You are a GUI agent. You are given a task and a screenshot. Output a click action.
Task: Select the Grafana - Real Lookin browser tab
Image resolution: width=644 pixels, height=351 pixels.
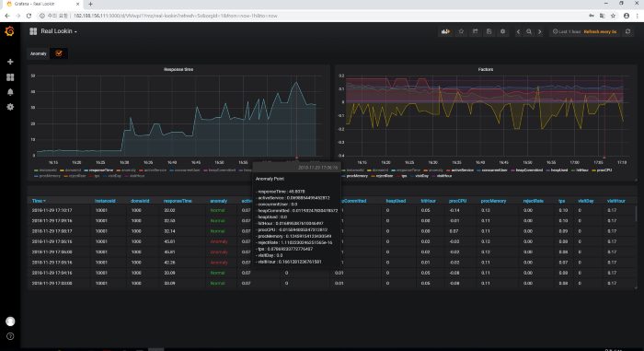tap(41, 4)
